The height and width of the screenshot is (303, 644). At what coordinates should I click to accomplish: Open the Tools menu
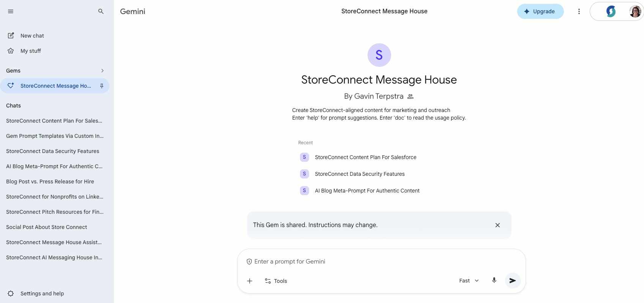tap(276, 281)
